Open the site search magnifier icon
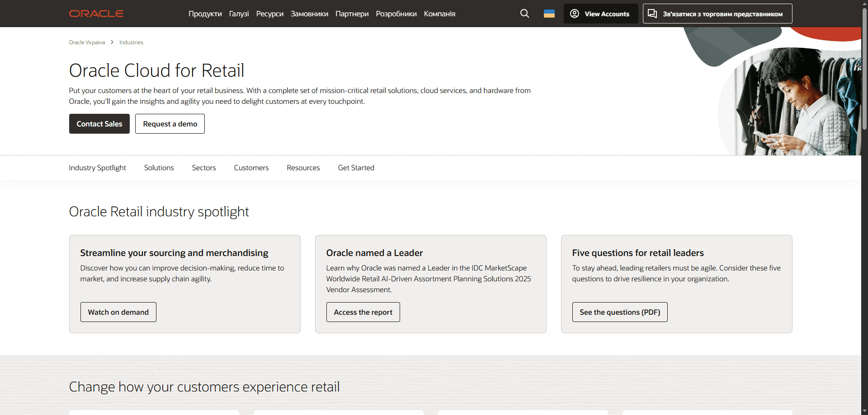 pyautogui.click(x=524, y=14)
